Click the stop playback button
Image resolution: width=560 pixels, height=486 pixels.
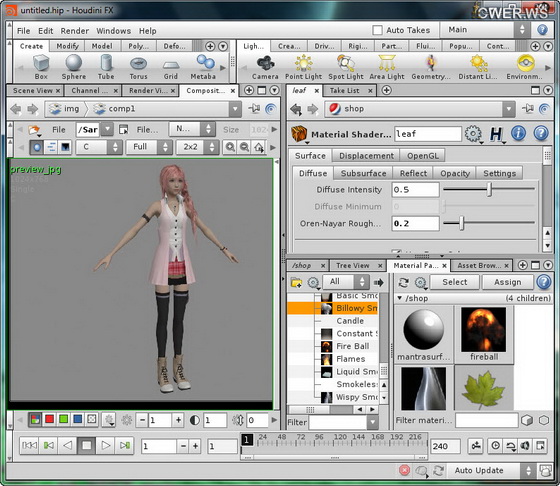pyautogui.click(x=86, y=445)
